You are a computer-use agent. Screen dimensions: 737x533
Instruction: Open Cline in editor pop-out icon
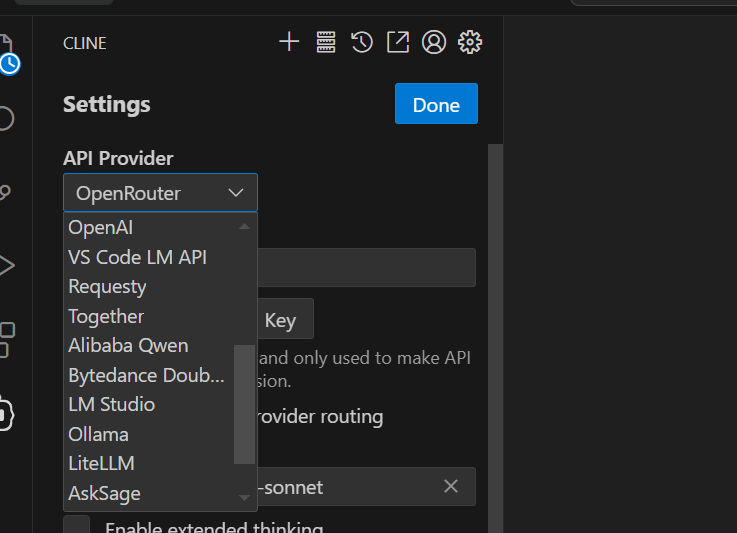pyautogui.click(x=398, y=42)
